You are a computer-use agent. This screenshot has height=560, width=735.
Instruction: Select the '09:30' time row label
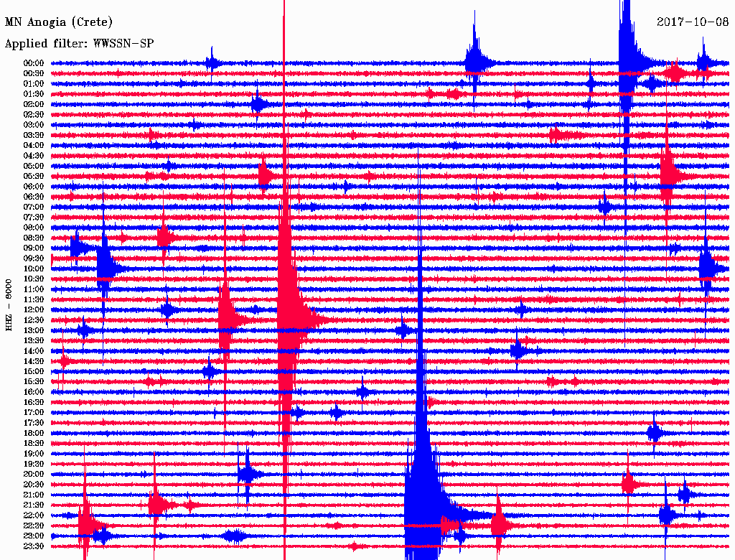(34, 258)
